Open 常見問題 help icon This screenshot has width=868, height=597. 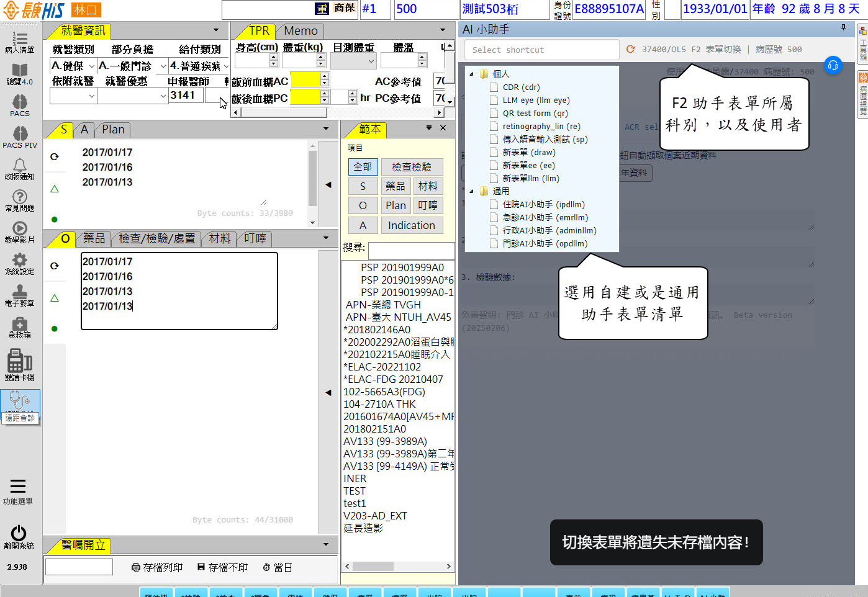[20, 199]
